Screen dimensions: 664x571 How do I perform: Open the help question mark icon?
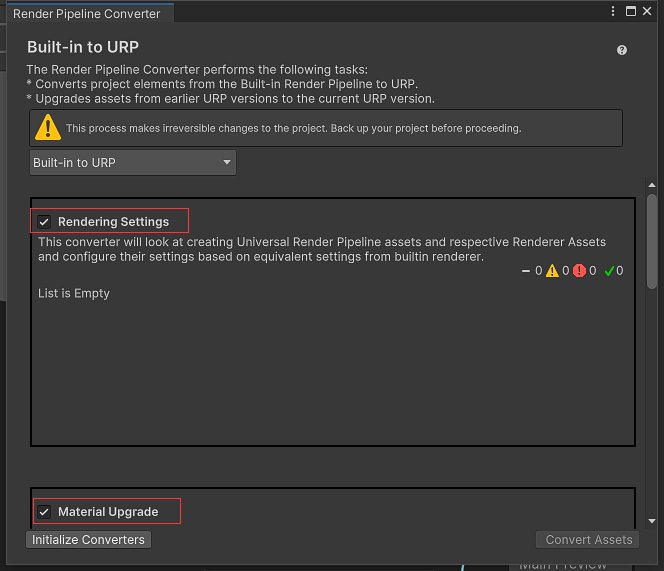point(622,50)
